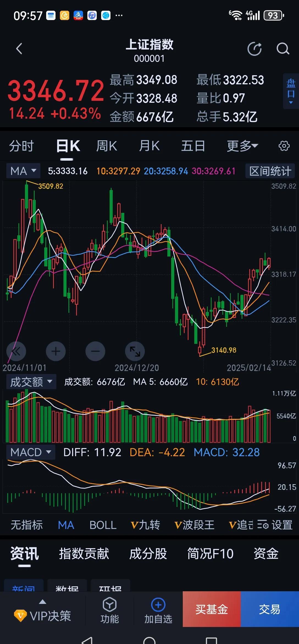299x644 pixels.
Task: Open search with the magnifier icon
Action: coord(283,49)
